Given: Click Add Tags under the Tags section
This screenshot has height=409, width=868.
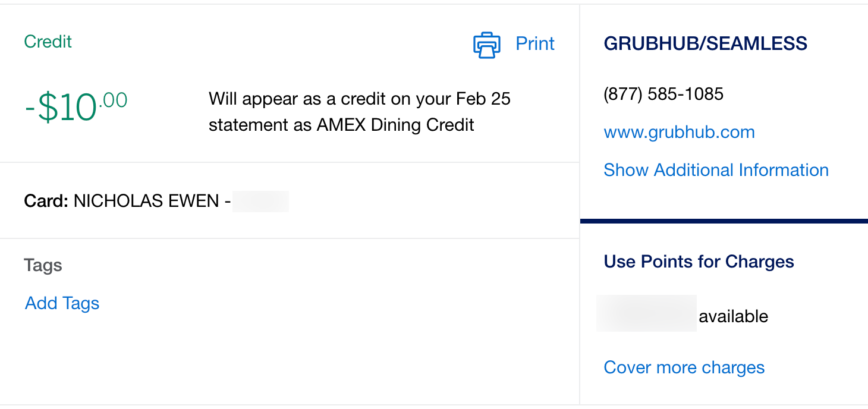Looking at the screenshot, I should (61, 303).
